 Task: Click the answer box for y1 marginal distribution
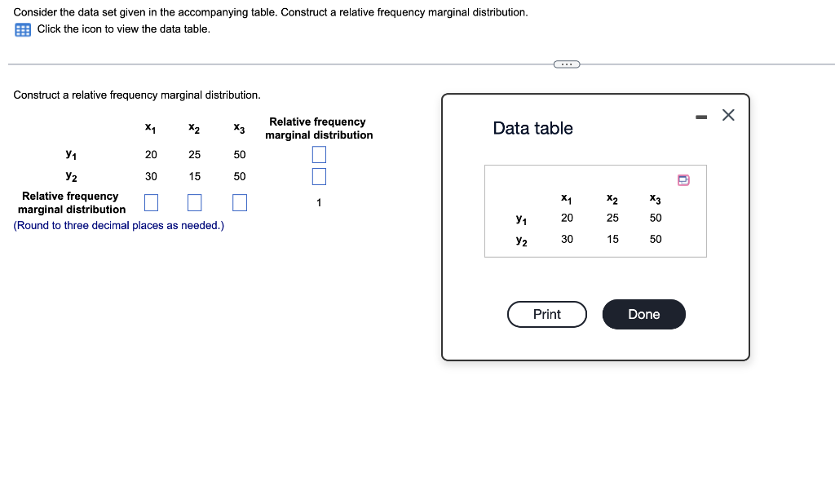(318, 154)
